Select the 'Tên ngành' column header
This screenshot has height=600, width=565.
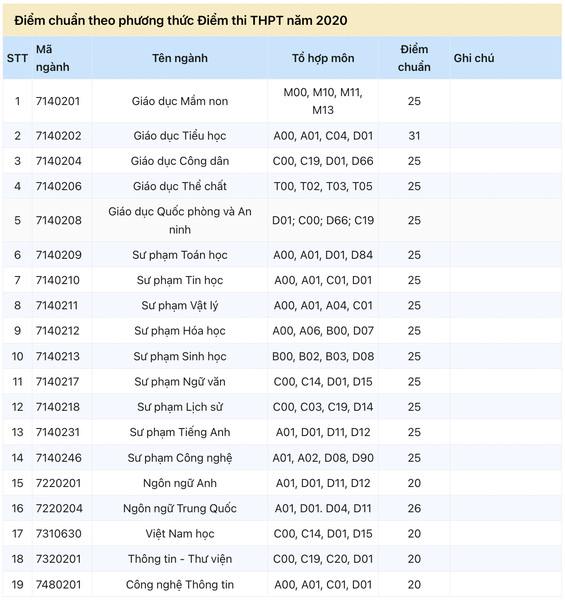click(x=180, y=58)
